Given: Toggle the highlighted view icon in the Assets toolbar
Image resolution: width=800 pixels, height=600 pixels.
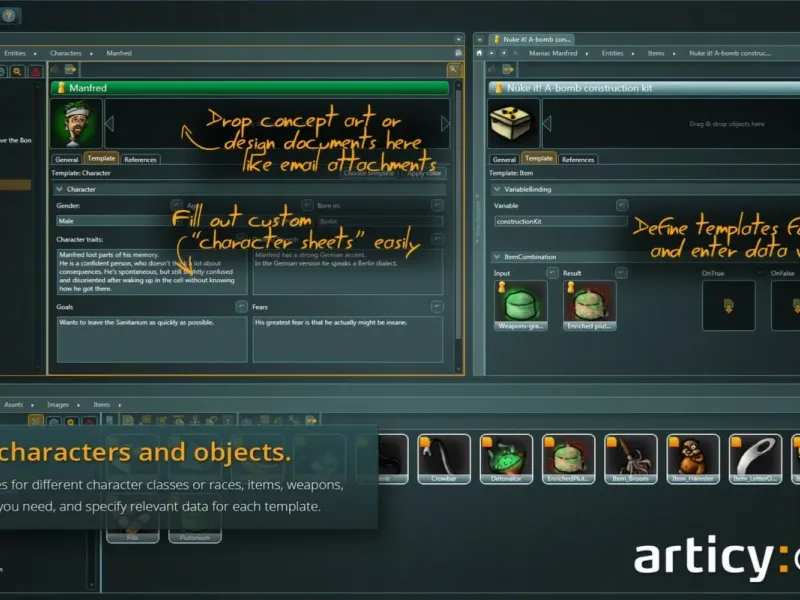Looking at the screenshot, I should click(35, 421).
